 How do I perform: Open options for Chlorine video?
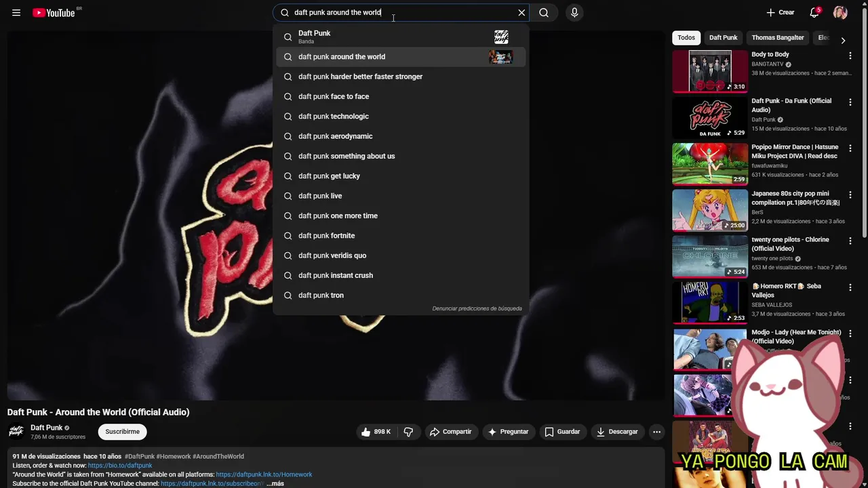coord(850,241)
